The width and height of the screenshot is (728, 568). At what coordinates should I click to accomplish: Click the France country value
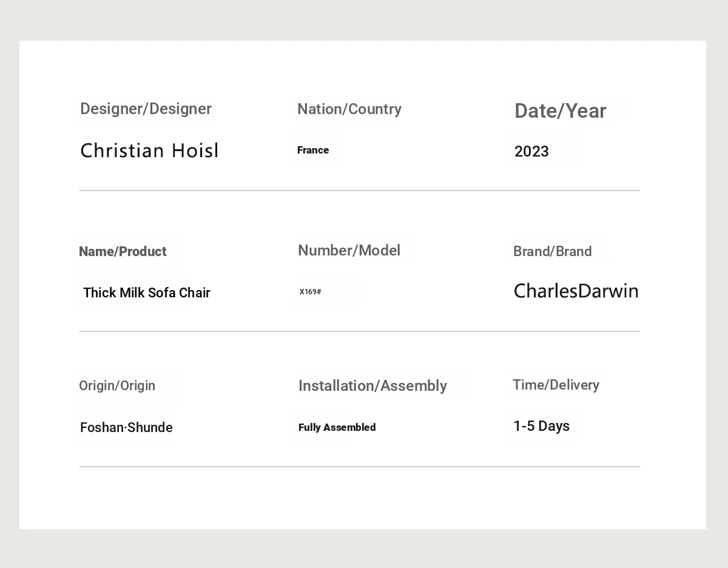click(313, 150)
